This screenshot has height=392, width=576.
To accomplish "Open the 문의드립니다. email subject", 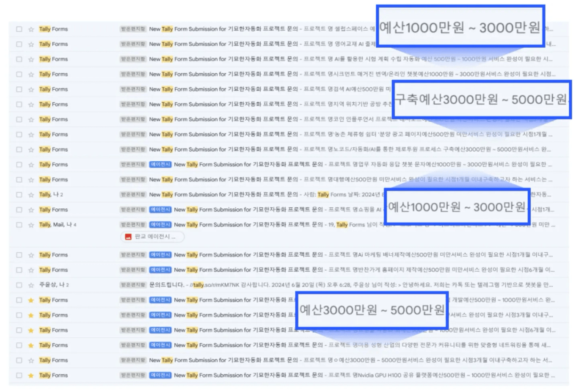I will pos(167,285).
